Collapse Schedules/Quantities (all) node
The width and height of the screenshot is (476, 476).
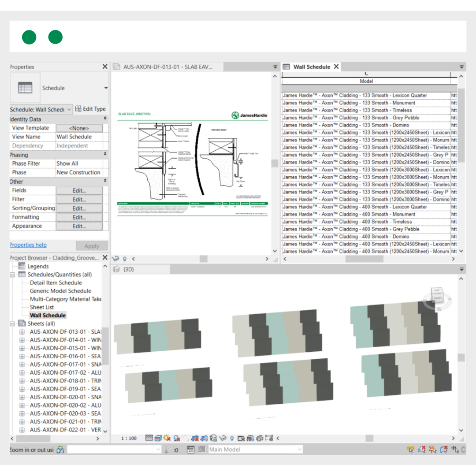[x=12, y=275]
